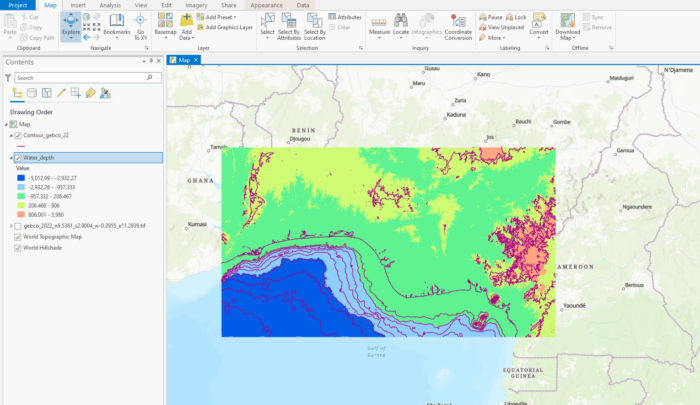
Task: Expand the gebco_2022 tif layer
Action: point(11,226)
